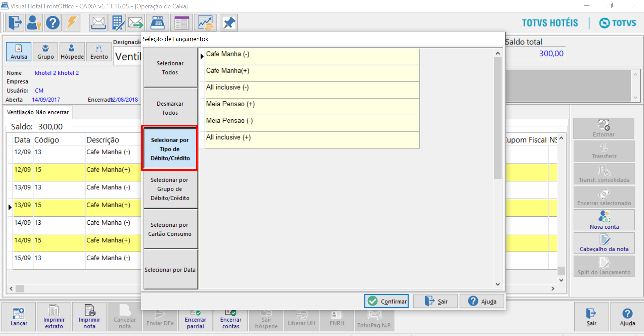Click Ajuda in the dialog
The image size is (644, 336).
click(482, 301)
